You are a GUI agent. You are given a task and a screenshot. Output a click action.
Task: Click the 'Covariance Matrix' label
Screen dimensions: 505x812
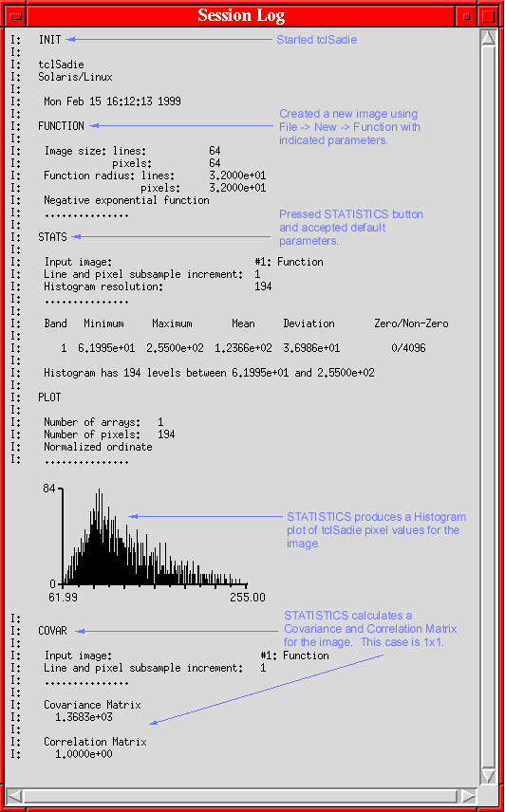click(x=93, y=705)
